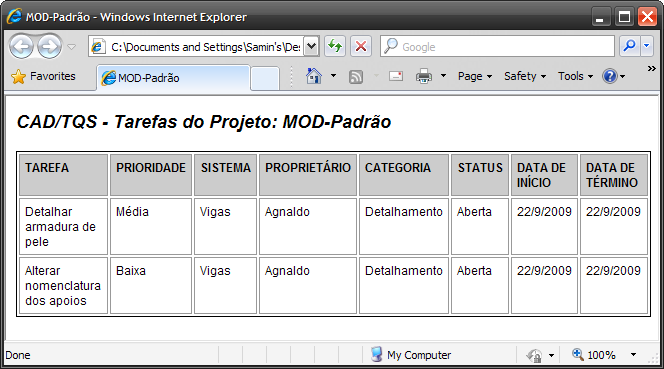The image size is (664, 369).
Task: Expand the address bar dropdown arrow
Action: 311,46
